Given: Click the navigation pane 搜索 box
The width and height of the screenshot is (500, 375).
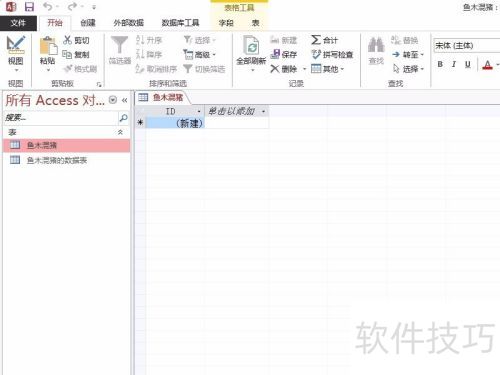Looking at the screenshot, I should pyautogui.click(x=61, y=117).
